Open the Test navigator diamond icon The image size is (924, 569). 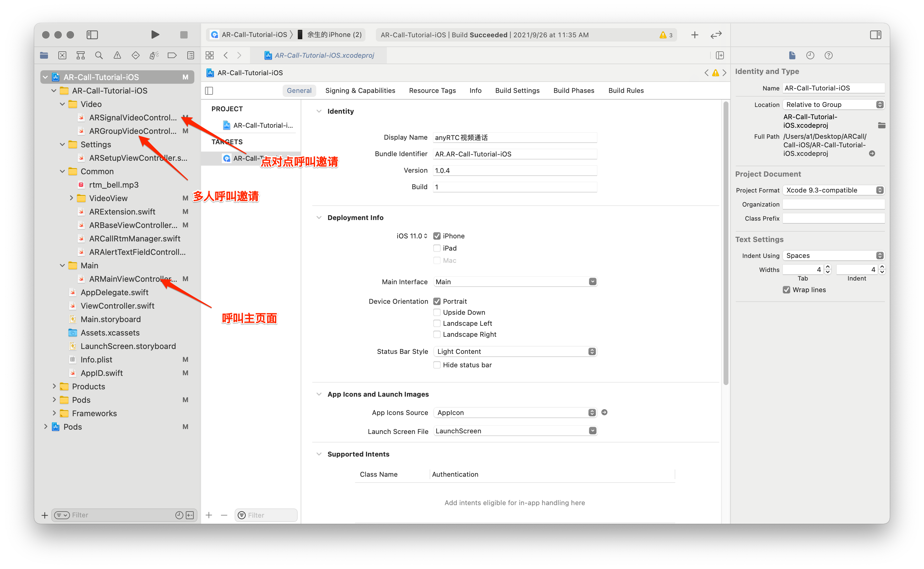click(135, 55)
